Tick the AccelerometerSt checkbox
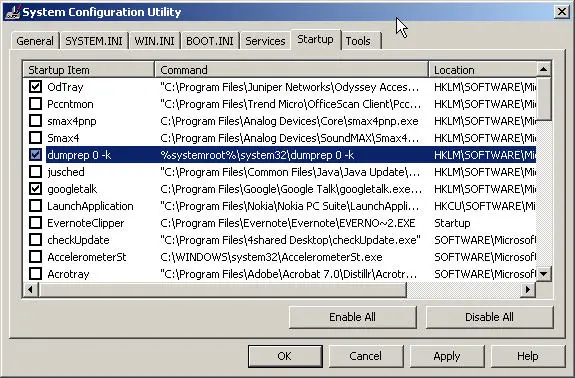This screenshot has height=378, width=575. [x=35, y=257]
